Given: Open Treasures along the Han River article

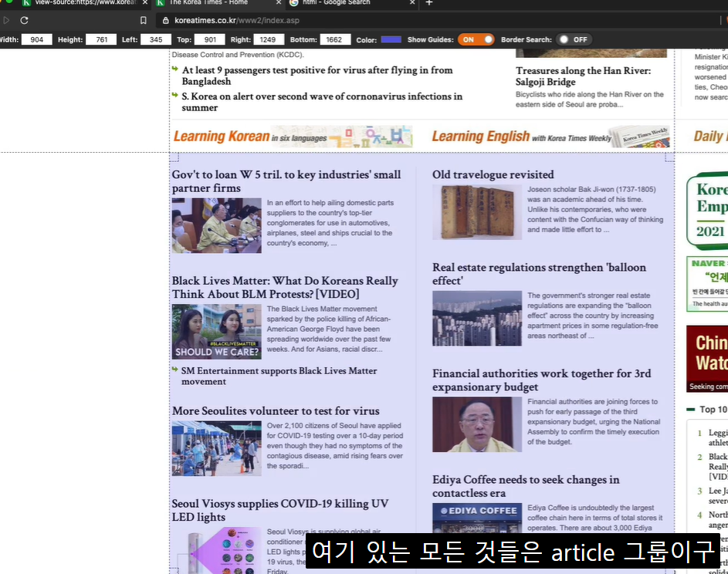Looking at the screenshot, I should tap(583, 76).
